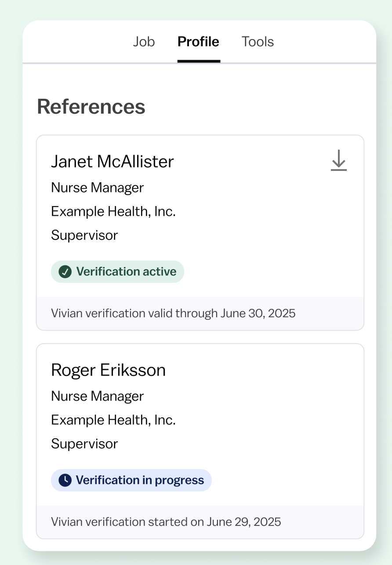Screen dimensions: 392x565
Task: Click verification valid through June 30, 2025
Action: tap(173, 313)
